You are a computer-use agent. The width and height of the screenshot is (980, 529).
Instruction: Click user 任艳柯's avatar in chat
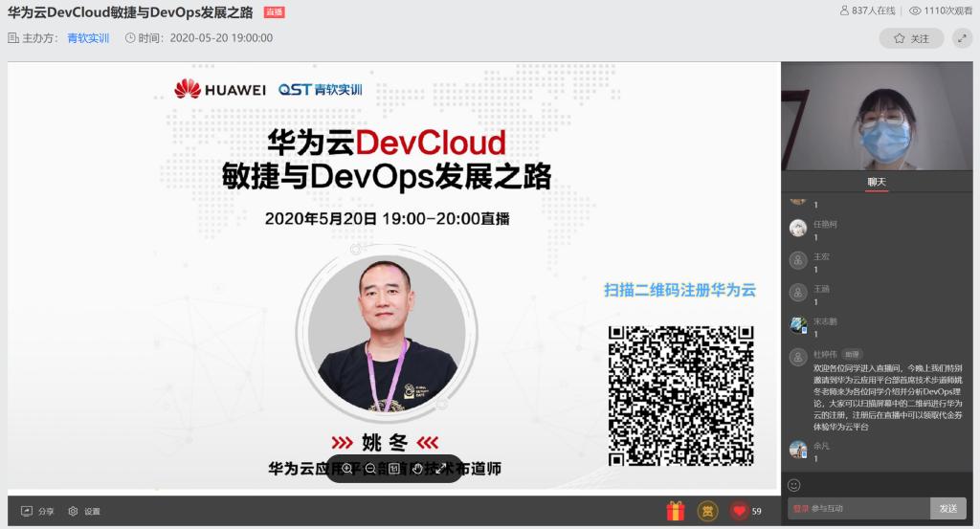[x=797, y=228]
